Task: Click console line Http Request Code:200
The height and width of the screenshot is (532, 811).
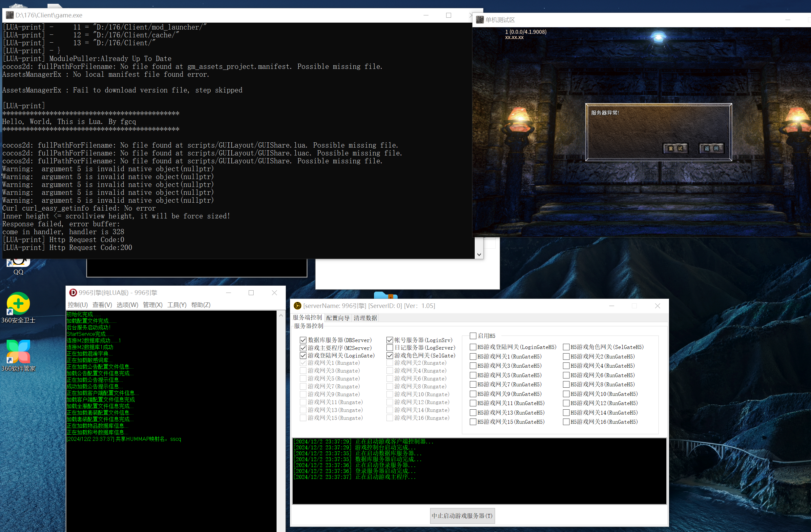Action: pos(67,248)
